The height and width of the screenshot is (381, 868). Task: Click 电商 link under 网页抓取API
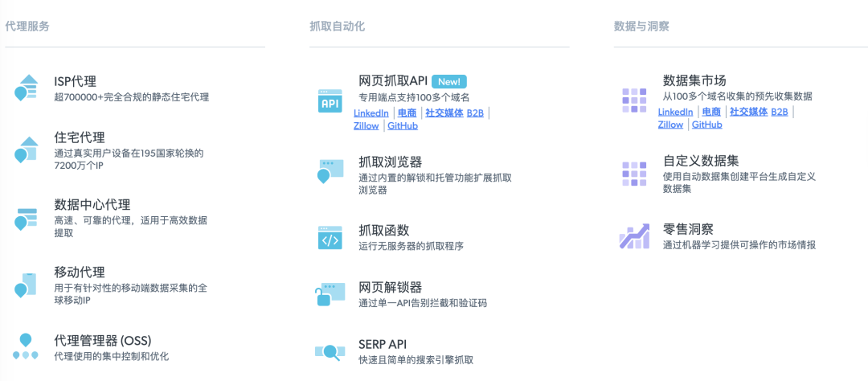click(407, 113)
